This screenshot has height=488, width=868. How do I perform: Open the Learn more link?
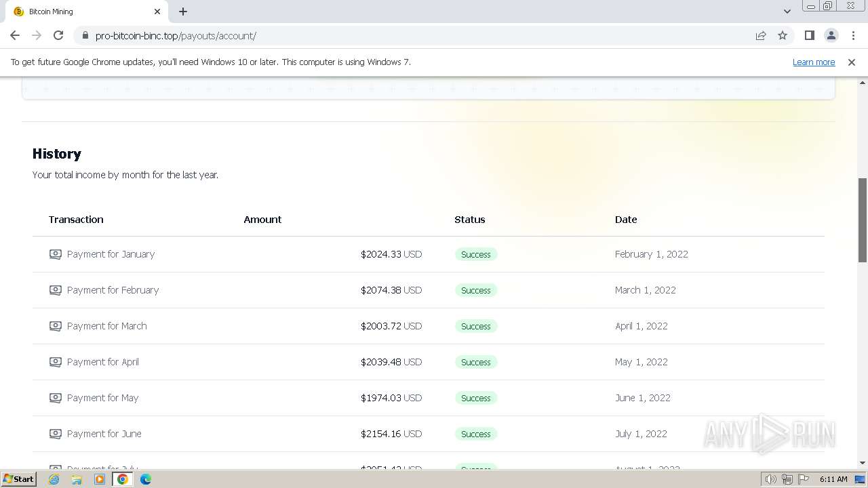pyautogui.click(x=814, y=62)
